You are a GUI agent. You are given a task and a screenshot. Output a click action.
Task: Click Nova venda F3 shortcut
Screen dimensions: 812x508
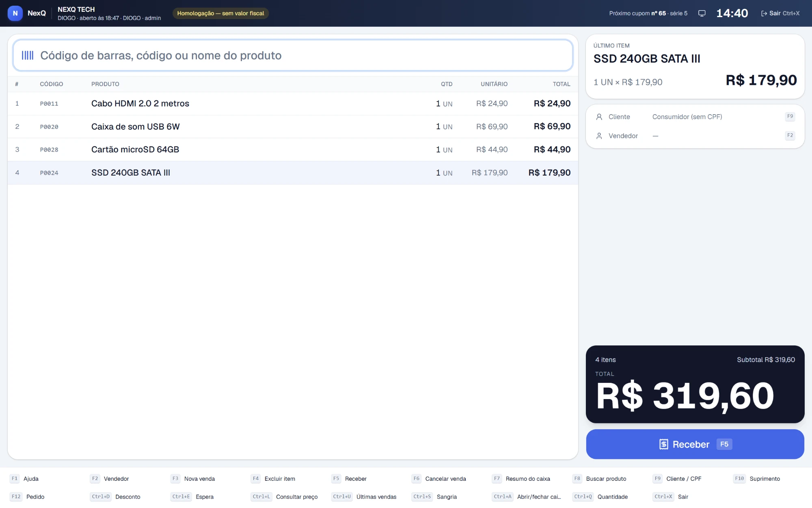[193, 479]
